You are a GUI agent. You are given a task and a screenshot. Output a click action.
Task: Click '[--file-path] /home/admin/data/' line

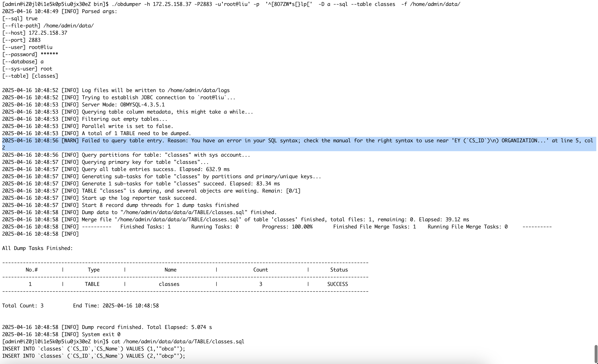48,26
